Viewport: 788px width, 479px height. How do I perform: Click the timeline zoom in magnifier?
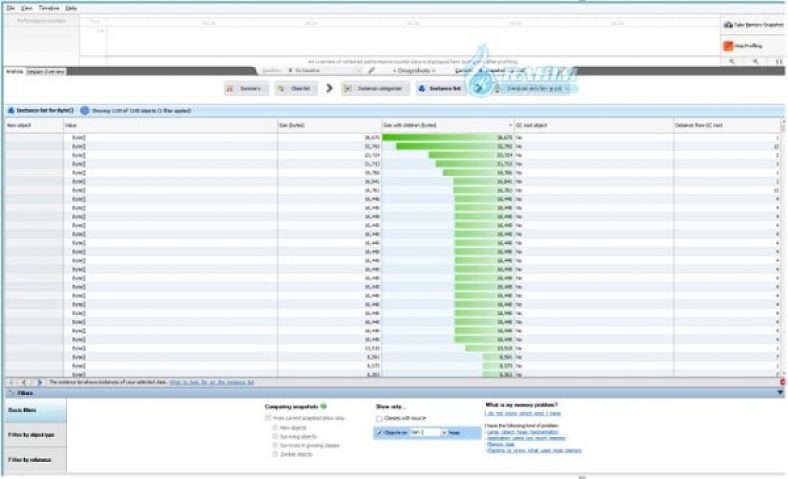point(732,61)
